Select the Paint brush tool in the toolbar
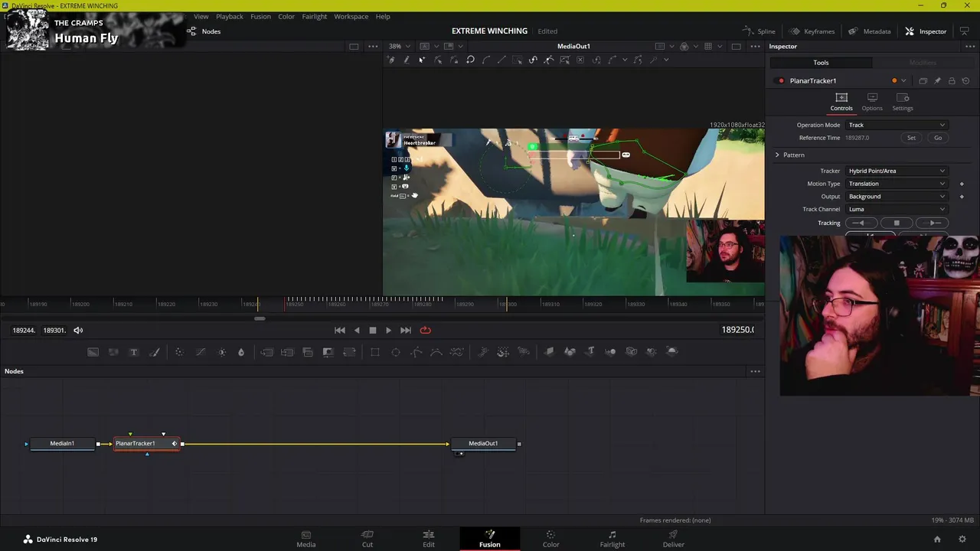The width and height of the screenshot is (980, 551). 155,352
